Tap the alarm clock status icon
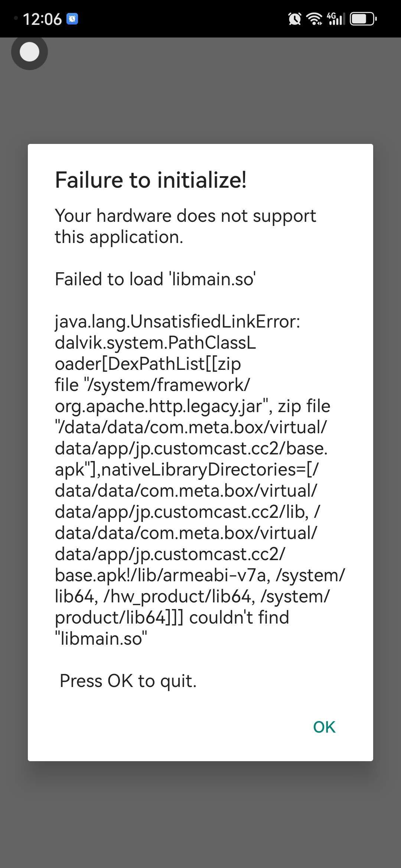The width and height of the screenshot is (401, 868). (x=294, y=19)
